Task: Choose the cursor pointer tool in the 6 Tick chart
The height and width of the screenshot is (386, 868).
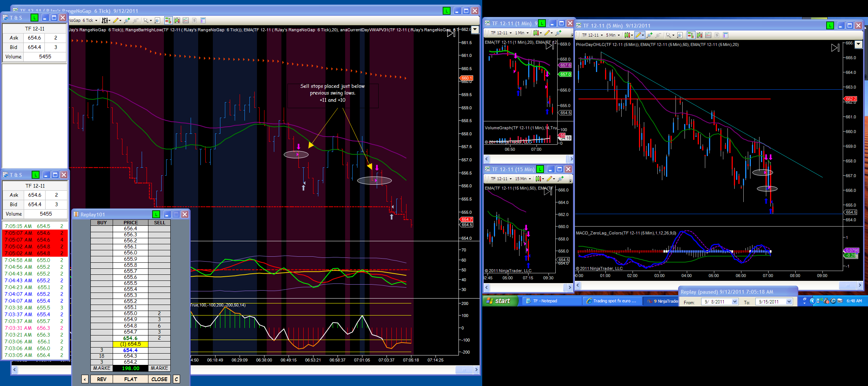Action: pos(147,20)
